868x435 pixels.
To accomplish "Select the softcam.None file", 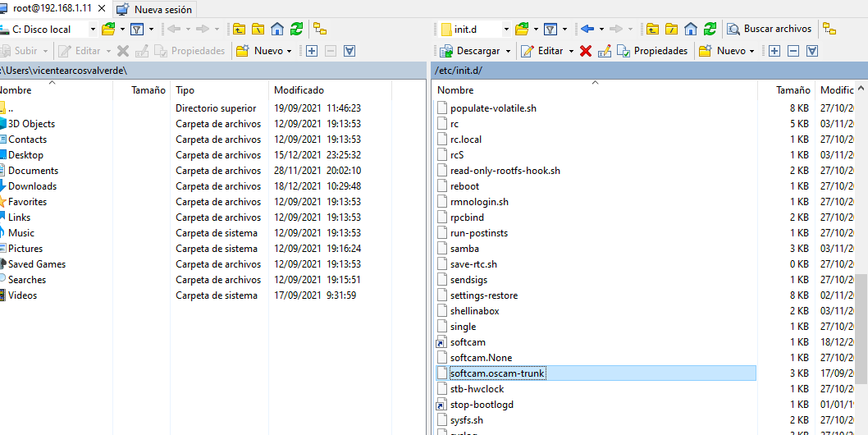I will pos(481,358).
